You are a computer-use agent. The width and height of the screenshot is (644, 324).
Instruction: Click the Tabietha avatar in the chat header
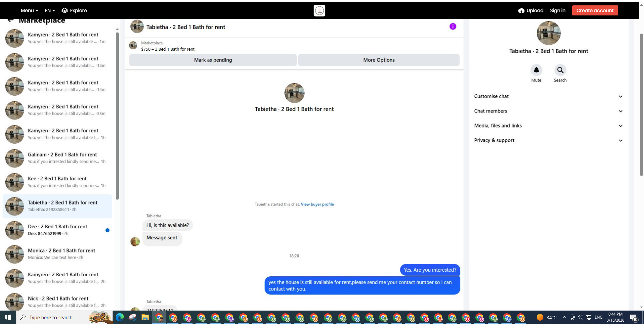(137, 27)
